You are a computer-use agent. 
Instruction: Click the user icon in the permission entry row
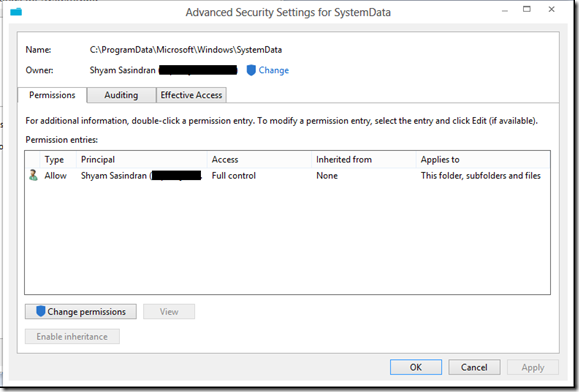(x=34, y=175)
